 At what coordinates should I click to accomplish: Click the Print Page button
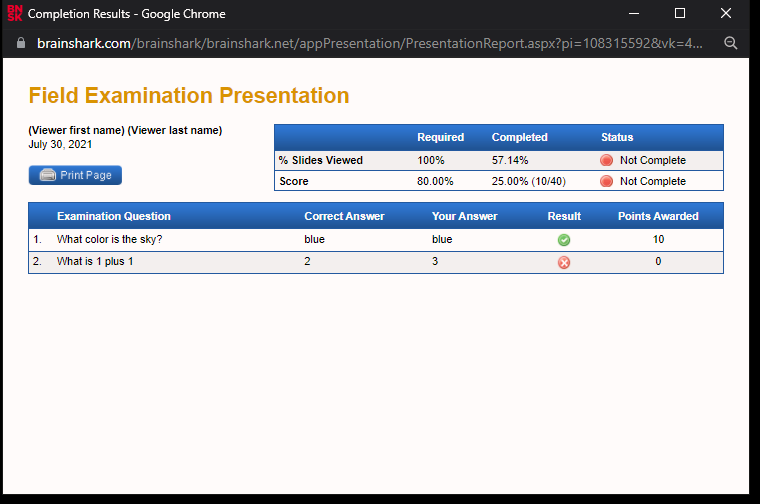point(75,175)
